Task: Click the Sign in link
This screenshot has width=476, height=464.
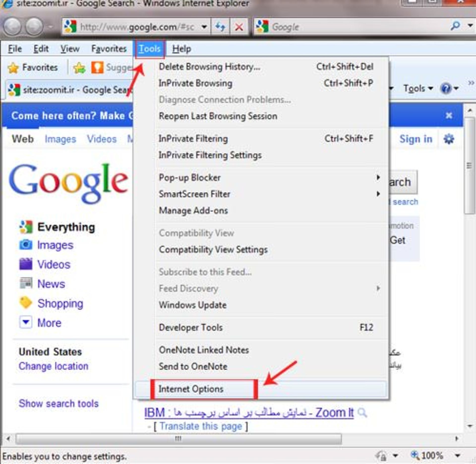Action: [x=416, y=139]
